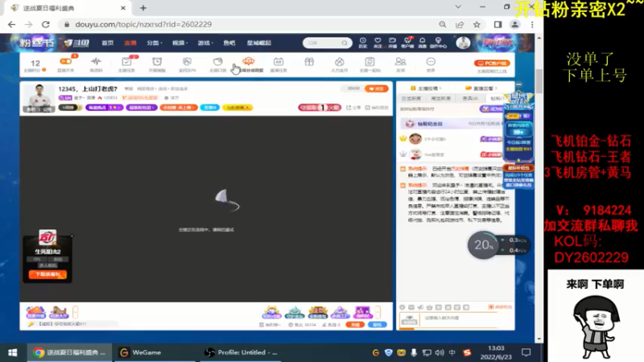
Task: Open the 星城崛起 navigation item
Action: coord(258,43)
